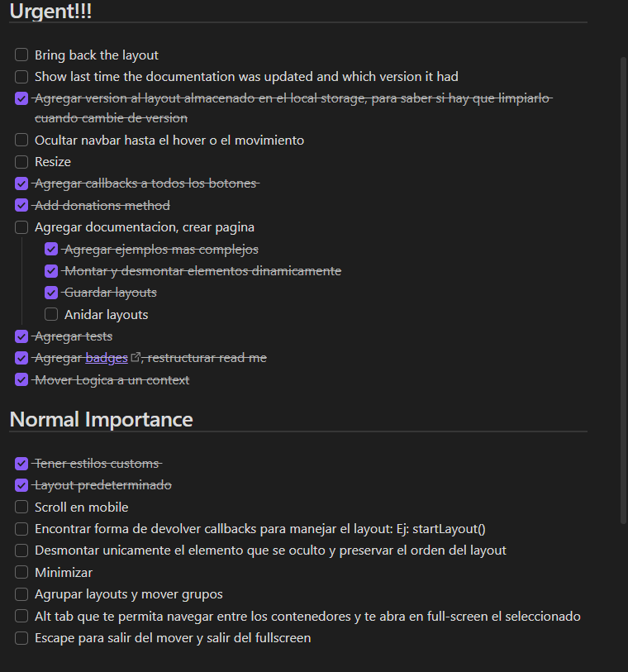Check 'Bring back the layout'
The height and width of the screenshot is (672, 628).
pos(21,55)
